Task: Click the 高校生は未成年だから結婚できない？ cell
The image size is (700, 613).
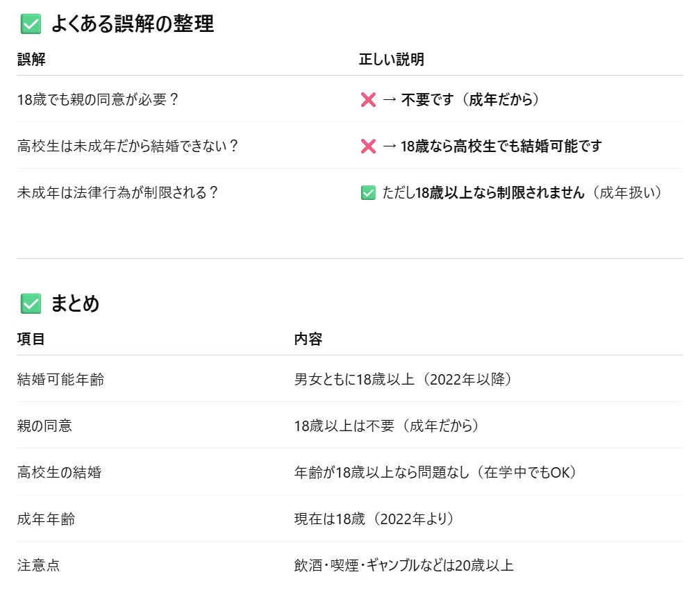Action: tap(128, 146)
